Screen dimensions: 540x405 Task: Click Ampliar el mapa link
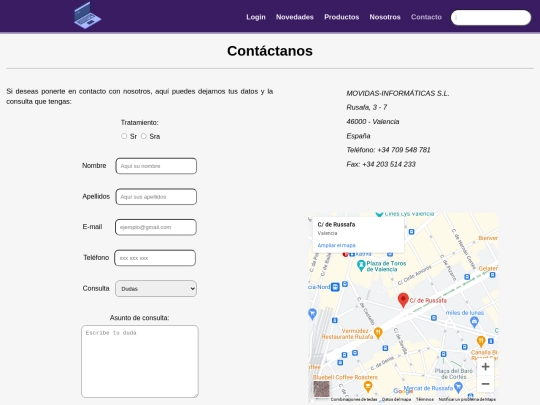[x=336, y=245]
